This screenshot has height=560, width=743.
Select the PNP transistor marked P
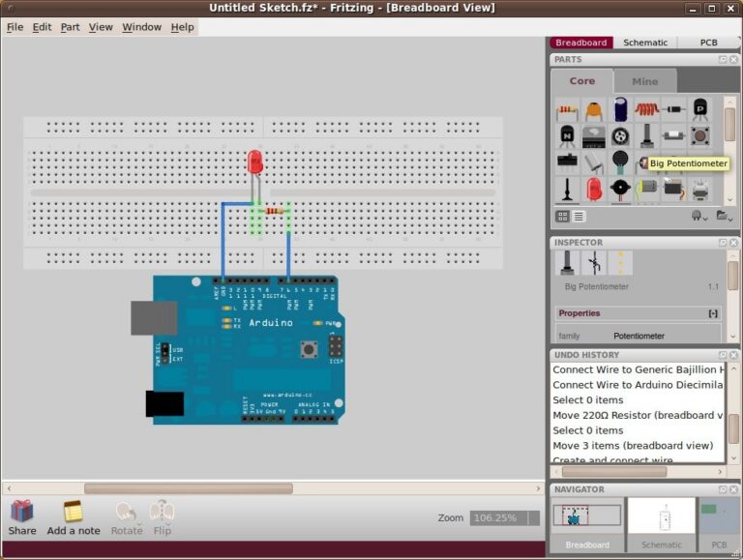pyautogui.click(x=699, y=109)
